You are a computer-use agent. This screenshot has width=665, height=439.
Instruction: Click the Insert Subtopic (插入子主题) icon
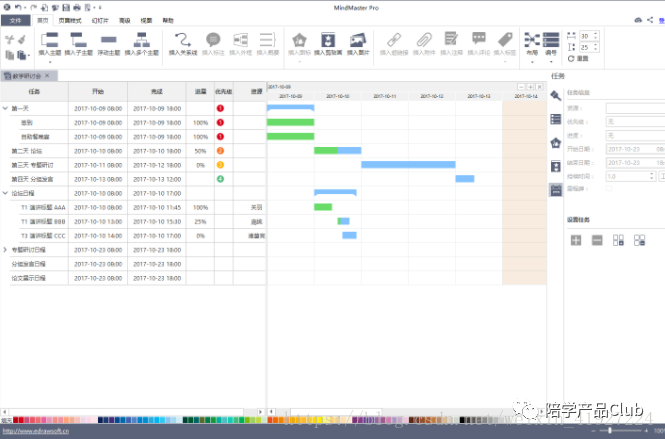tap(78, 40)
